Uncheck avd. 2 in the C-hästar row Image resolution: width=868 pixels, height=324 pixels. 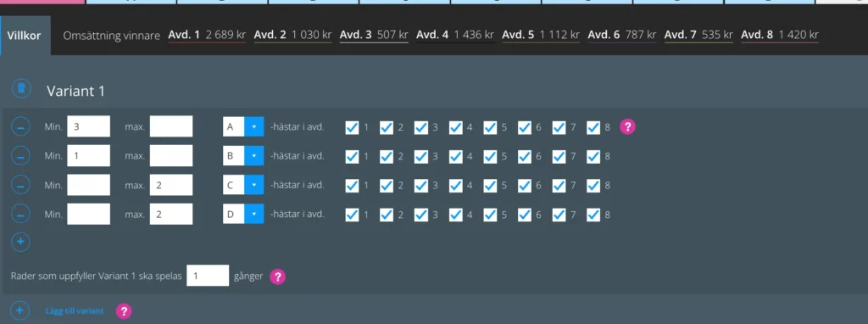pos(387,185)
